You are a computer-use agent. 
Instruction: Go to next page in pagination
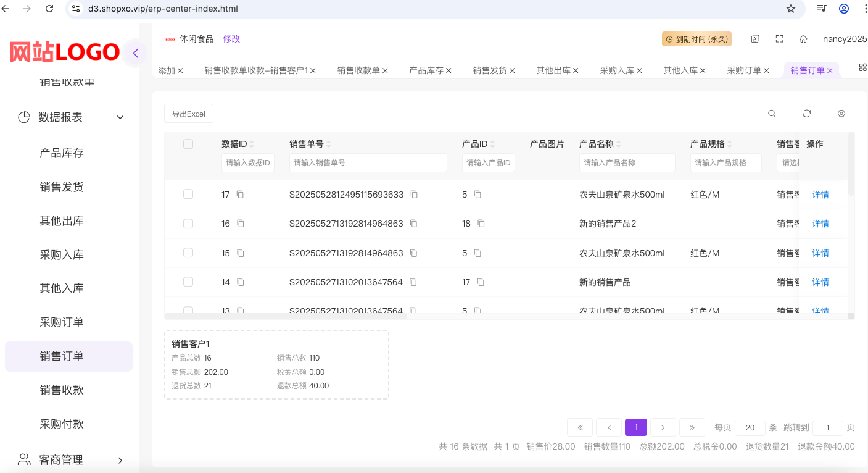click(663, 427)
